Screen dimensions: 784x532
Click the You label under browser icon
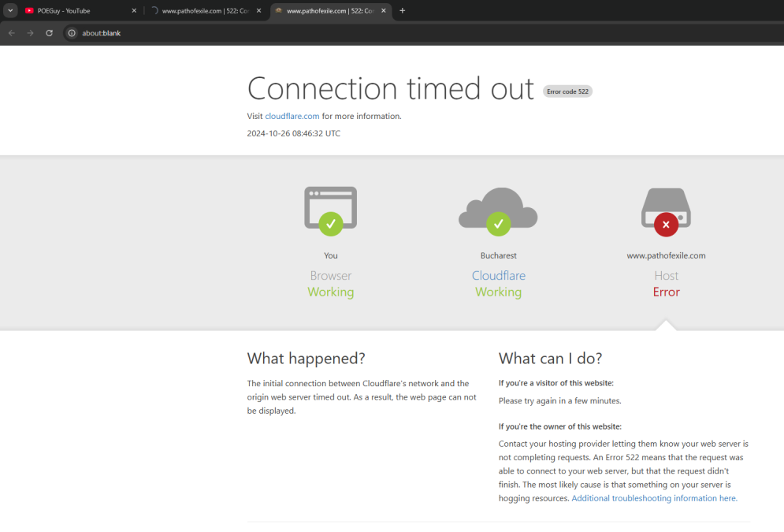pos(330,255)
